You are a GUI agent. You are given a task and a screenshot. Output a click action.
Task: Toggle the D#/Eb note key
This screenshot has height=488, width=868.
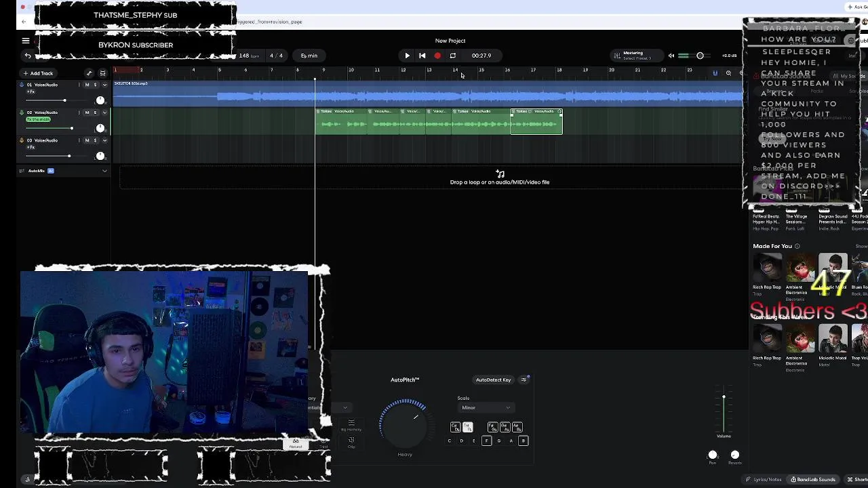tap(468, 427)
